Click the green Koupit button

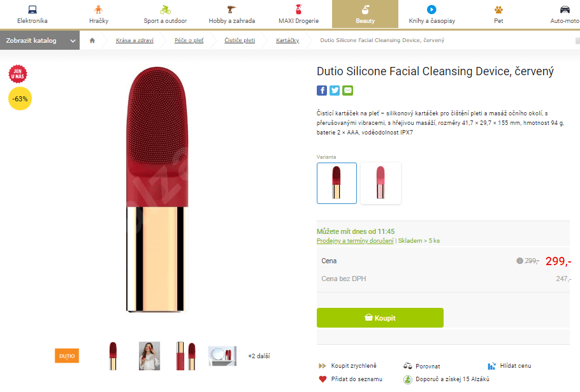pos(380,317)
